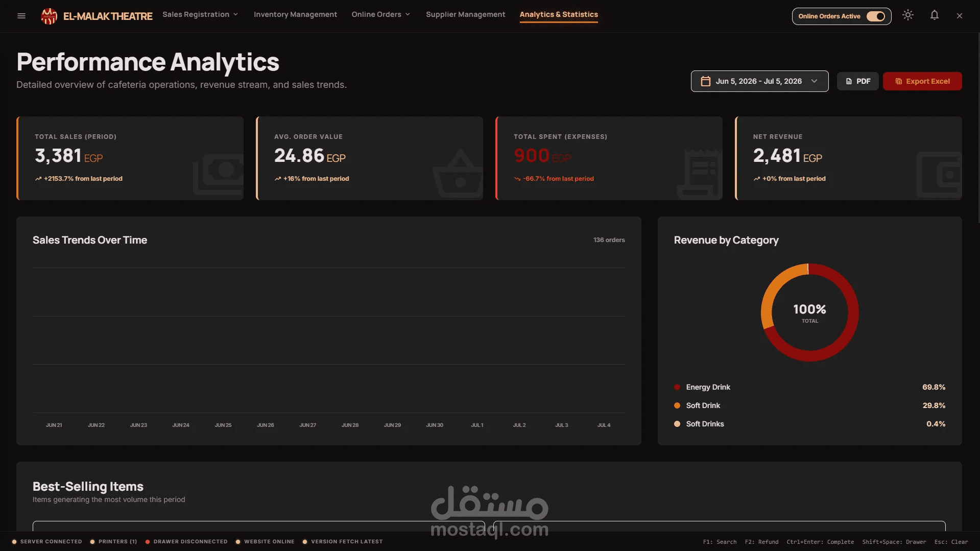Open the date range dropdown
The image size is (980, 551).
click(759, 81)
